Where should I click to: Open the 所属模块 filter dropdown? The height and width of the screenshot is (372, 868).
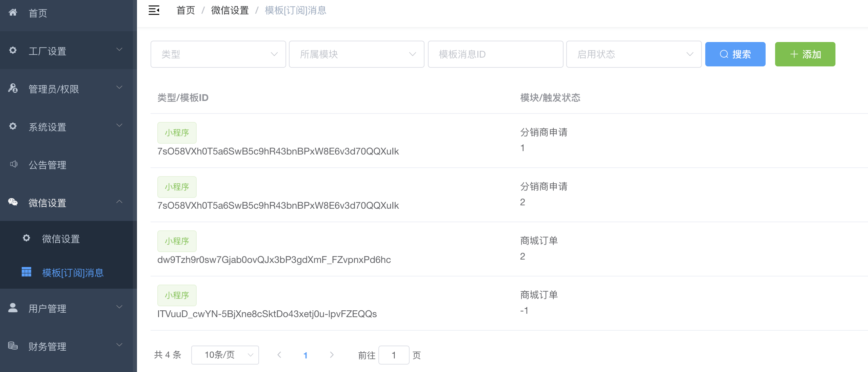[x=356, y=54]
